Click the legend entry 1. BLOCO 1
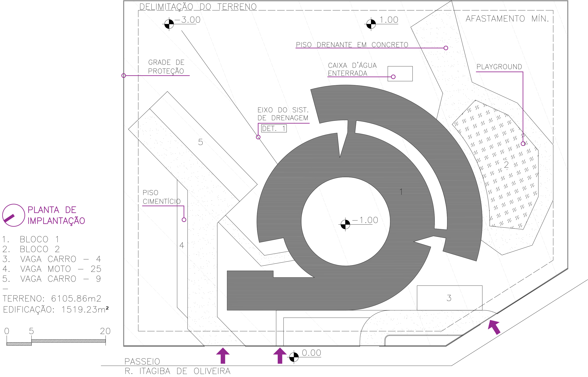The width and height of the screenshot is (588, 377). point(31,239)
